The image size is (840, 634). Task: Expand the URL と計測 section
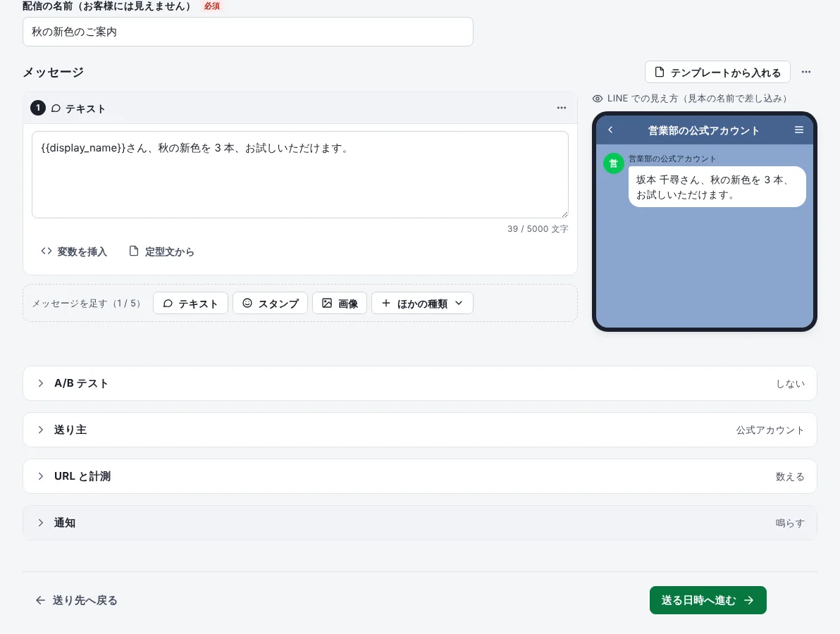point(419,477)
